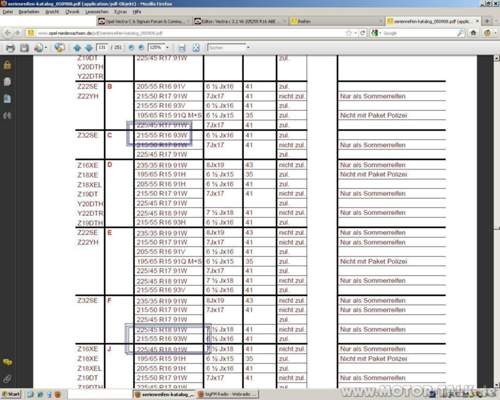The image size is (500, 400).
Task: Click the fit-width page view icon
Action: pos(182,48)
